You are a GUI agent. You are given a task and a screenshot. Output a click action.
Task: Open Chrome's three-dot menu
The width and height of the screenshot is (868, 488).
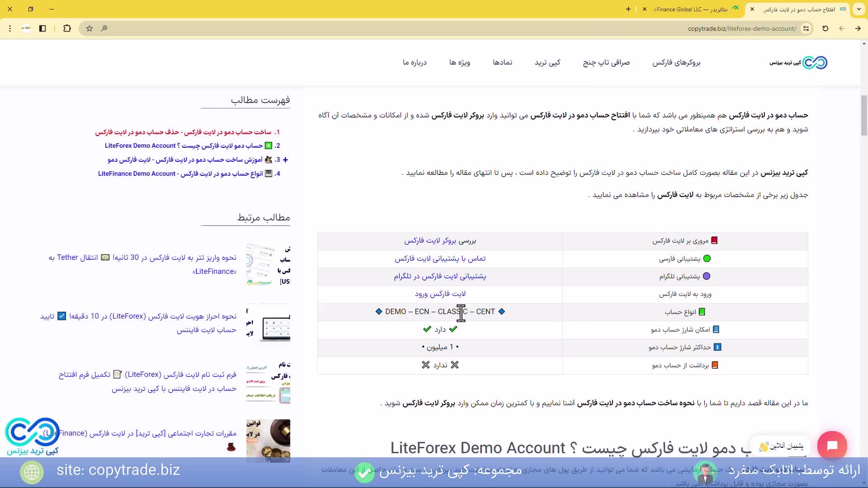pyautogui.click(x=10, y=28)
